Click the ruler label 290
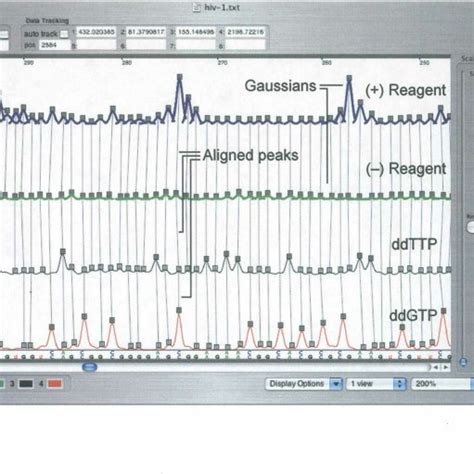 point(29,63)
